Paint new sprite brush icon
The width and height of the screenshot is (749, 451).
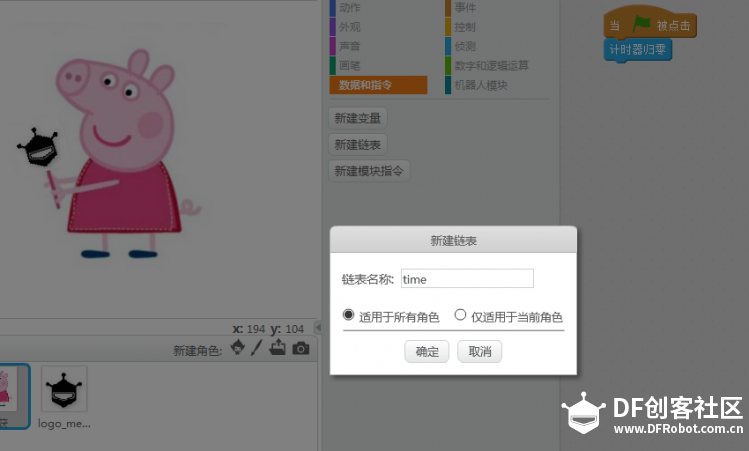pyautogui.click(x=257, y=347)
